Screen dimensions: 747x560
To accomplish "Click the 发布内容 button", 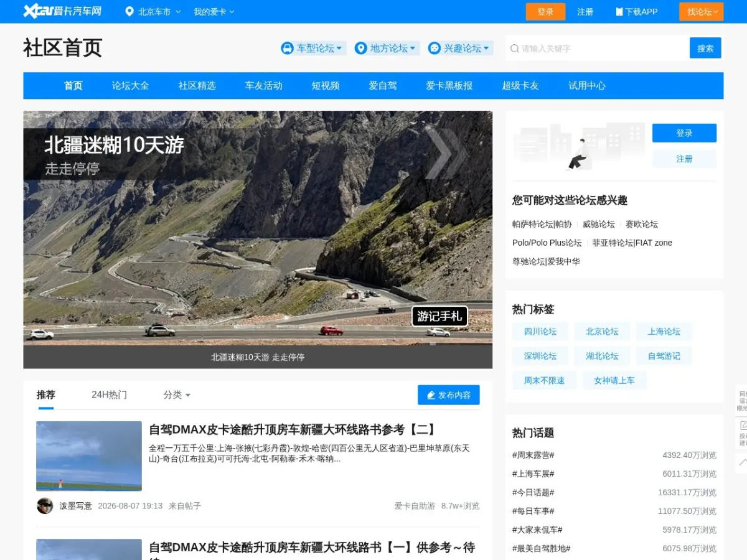I will pos(449,395).
